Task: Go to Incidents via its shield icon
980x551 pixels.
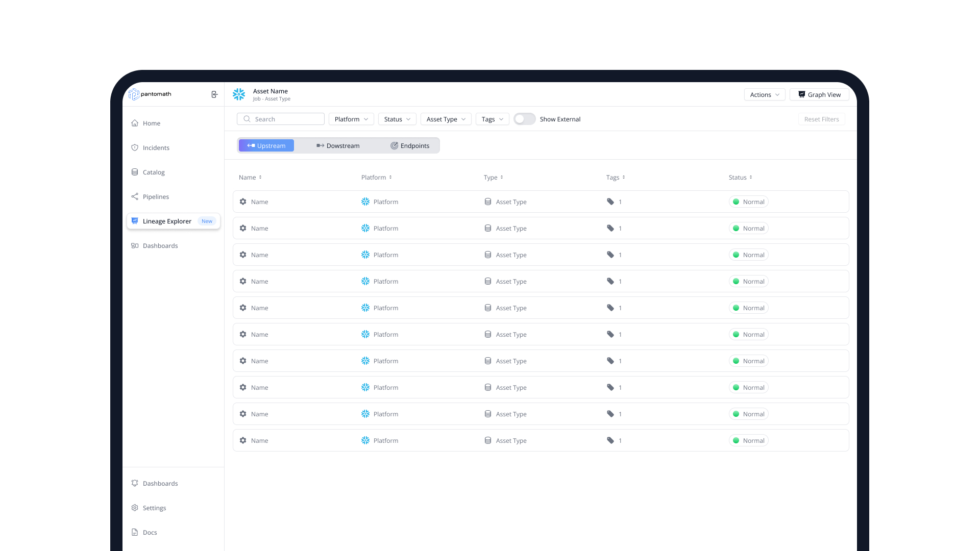Action: point(135,147)
